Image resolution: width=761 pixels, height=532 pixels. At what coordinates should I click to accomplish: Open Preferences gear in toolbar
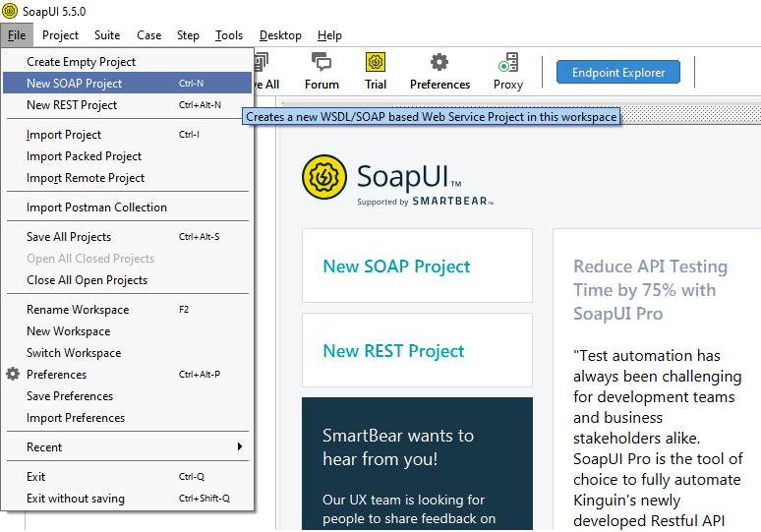(439, 62)
